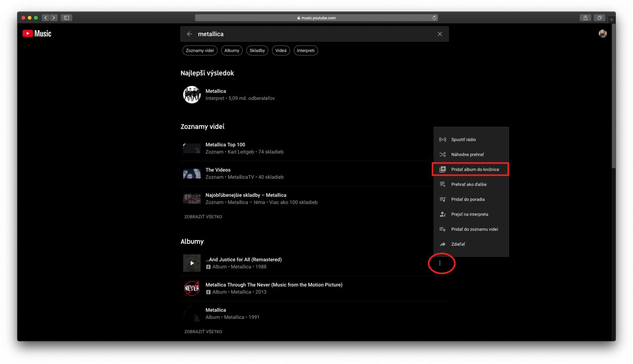Click the Through The Never album cover

pyautogui.click(x=192, y=288)
